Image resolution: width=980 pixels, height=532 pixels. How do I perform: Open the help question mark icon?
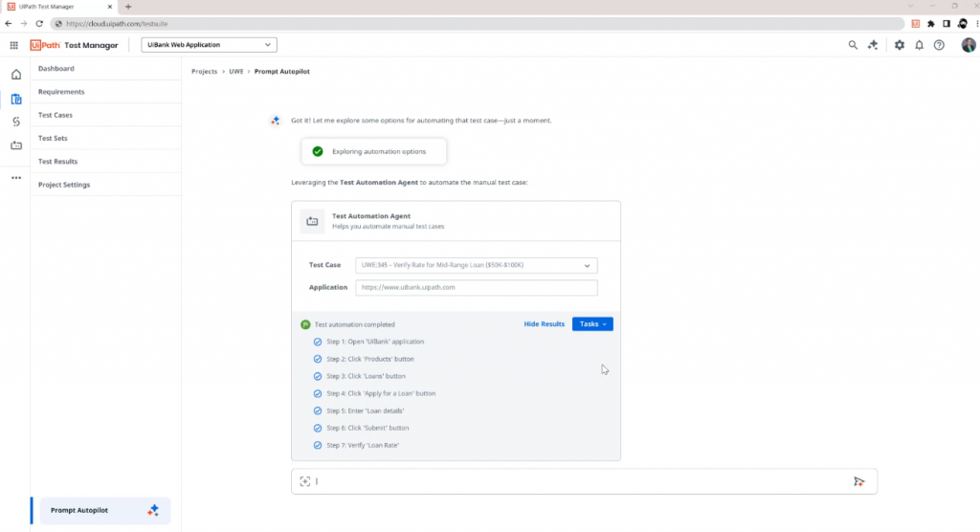(x=939, y=45)
